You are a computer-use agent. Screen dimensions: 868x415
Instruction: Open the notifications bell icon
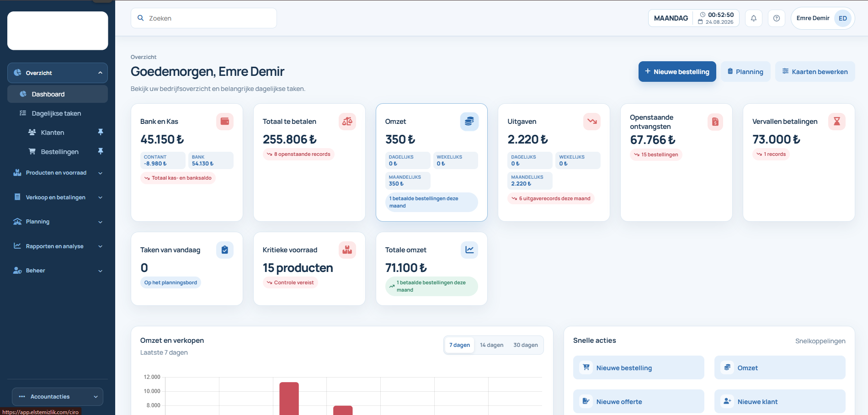tap(754, 18)
